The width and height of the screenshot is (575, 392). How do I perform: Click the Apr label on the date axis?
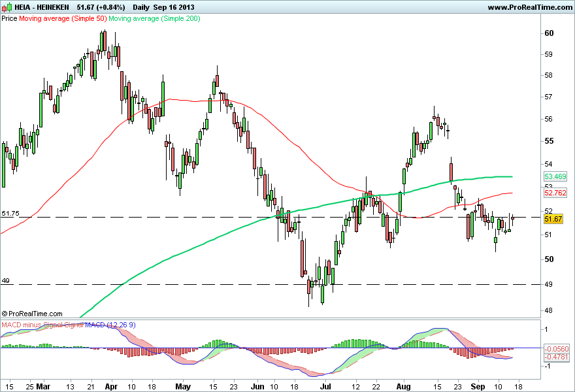pyautogui.click(x=111, y=387)
